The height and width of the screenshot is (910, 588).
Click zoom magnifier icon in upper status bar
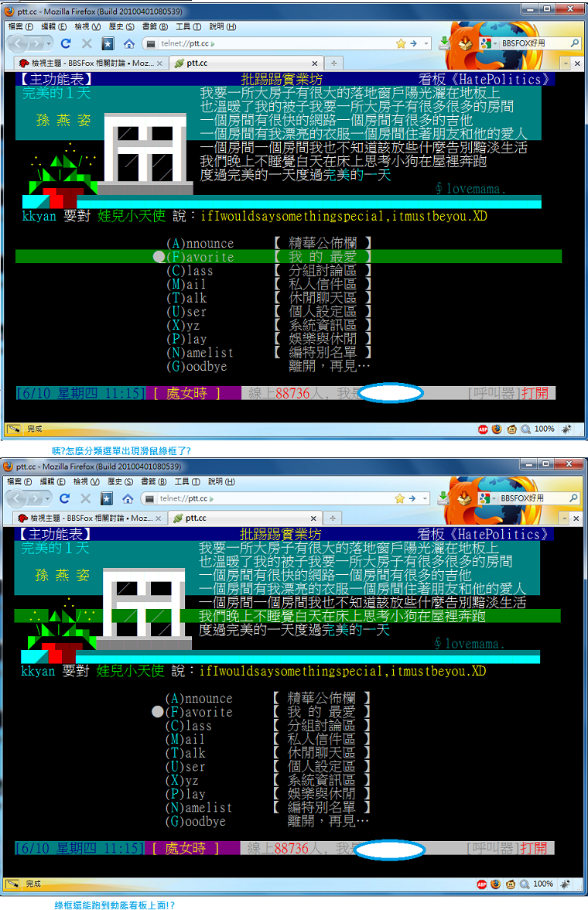526,429
